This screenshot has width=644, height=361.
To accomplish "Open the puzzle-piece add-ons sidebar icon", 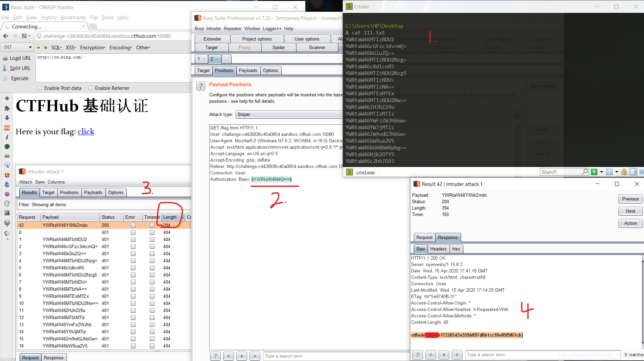I will [x=7, y=108].
